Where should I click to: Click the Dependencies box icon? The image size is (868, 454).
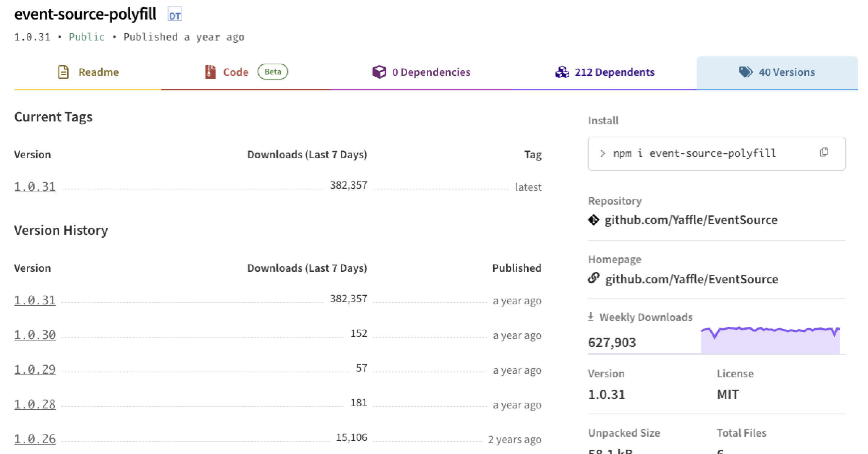pyautogui.click(x=379, y=72)
